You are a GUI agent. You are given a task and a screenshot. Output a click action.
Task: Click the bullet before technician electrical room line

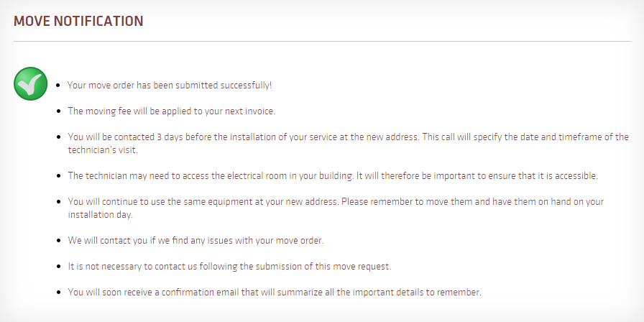click(x=59, y=176)
